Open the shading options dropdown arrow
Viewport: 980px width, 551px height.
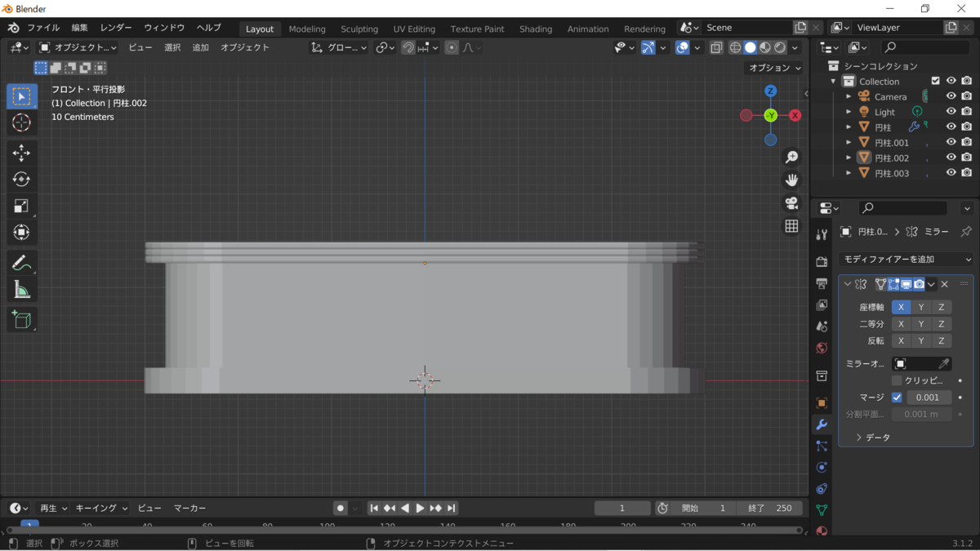coord(795,47)
